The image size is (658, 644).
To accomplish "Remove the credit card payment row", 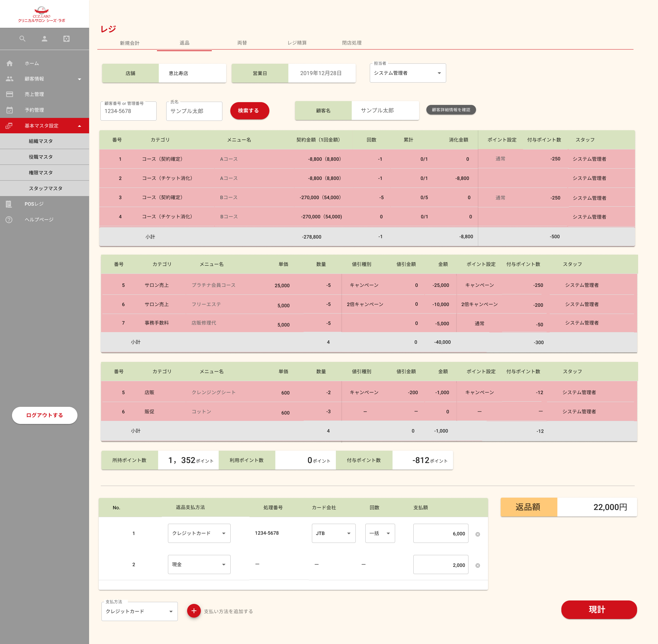I will (x=478, y=534).
